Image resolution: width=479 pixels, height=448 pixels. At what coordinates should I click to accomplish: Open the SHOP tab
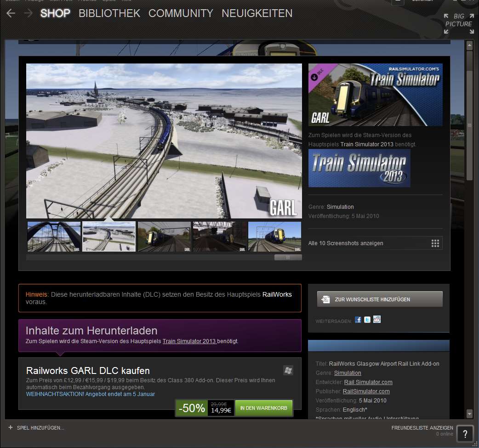pyautogui.click(x=55, y=13)
